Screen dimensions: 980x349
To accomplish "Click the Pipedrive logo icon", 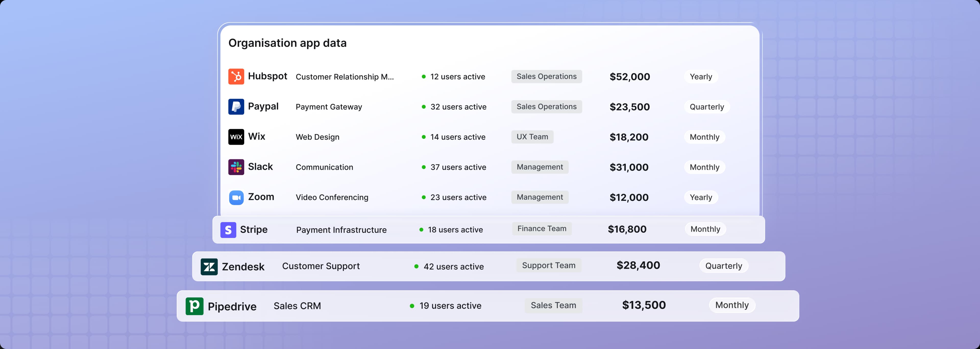I will pyautogui.click(x=194, y=306).
